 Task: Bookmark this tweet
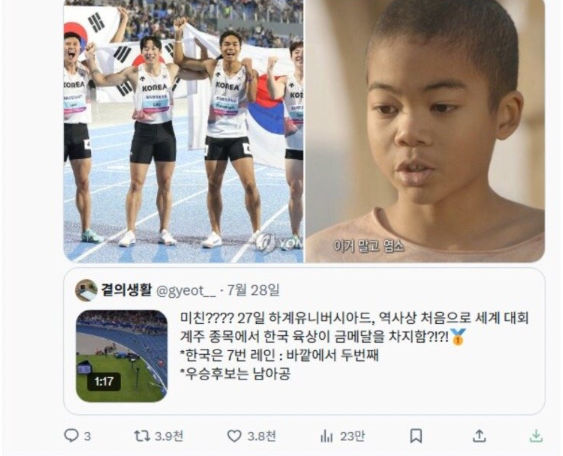tap(416, 436)
